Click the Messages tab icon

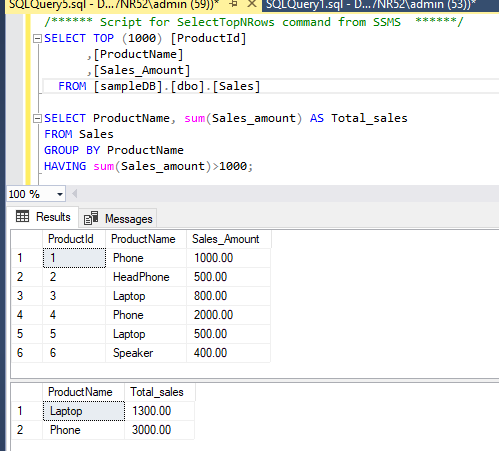(91, 218)
